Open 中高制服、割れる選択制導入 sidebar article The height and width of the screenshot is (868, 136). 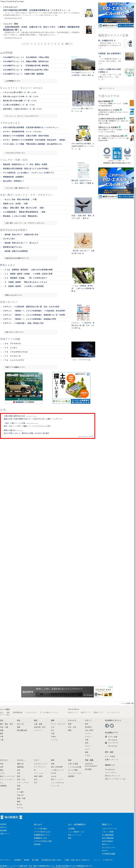(110, 54)
